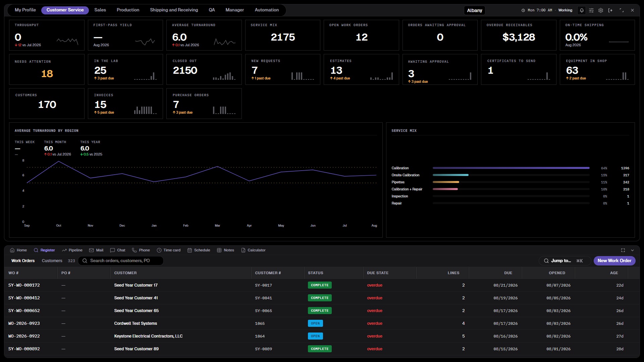Collapse the lower panel using the chevron

pyautogui.click(x=632, y=250)
